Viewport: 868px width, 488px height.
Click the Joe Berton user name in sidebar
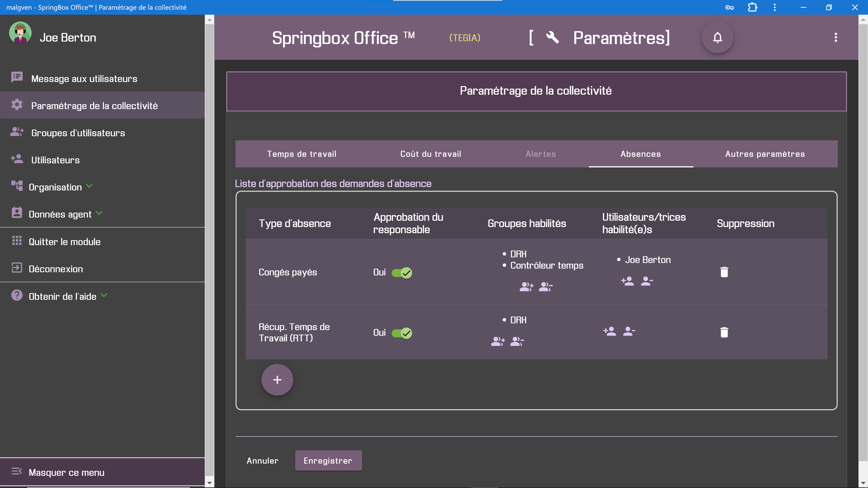[x=68, y=37]
